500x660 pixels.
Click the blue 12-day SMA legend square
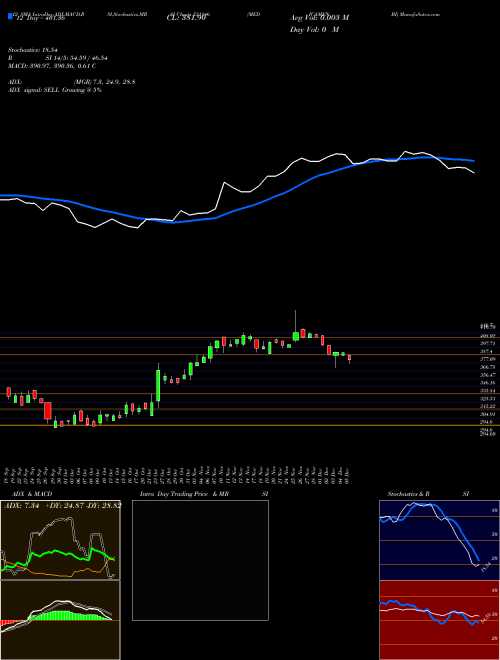coord(10,17)
